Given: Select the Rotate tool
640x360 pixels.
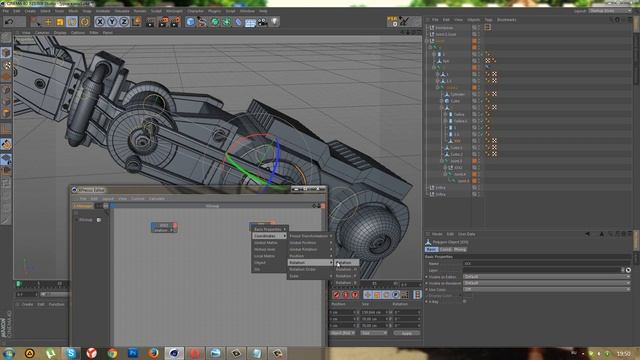Looking at the screenshot, I should click(x=72, y=22).
